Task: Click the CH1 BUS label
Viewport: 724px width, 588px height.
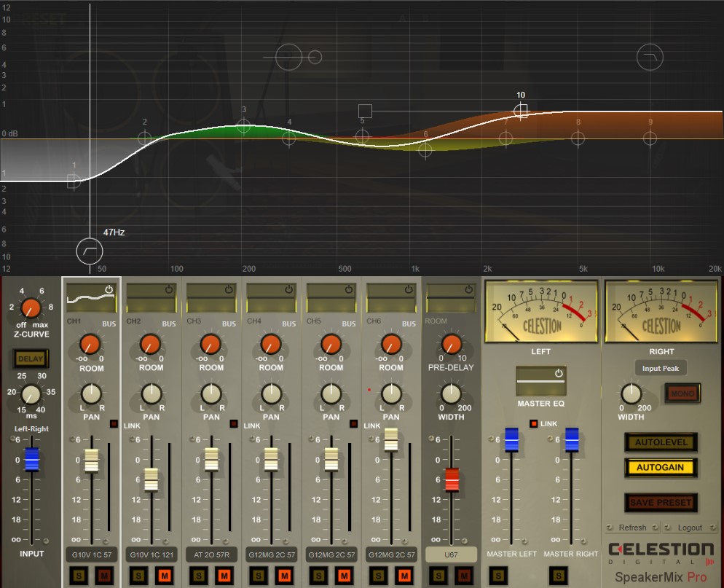Action: 109,324
